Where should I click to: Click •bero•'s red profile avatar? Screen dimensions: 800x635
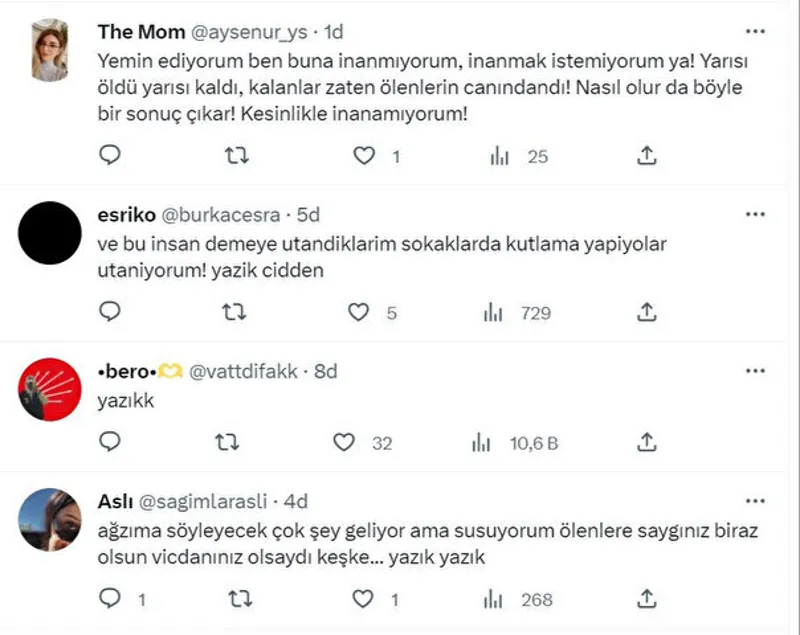coord(50,389)
